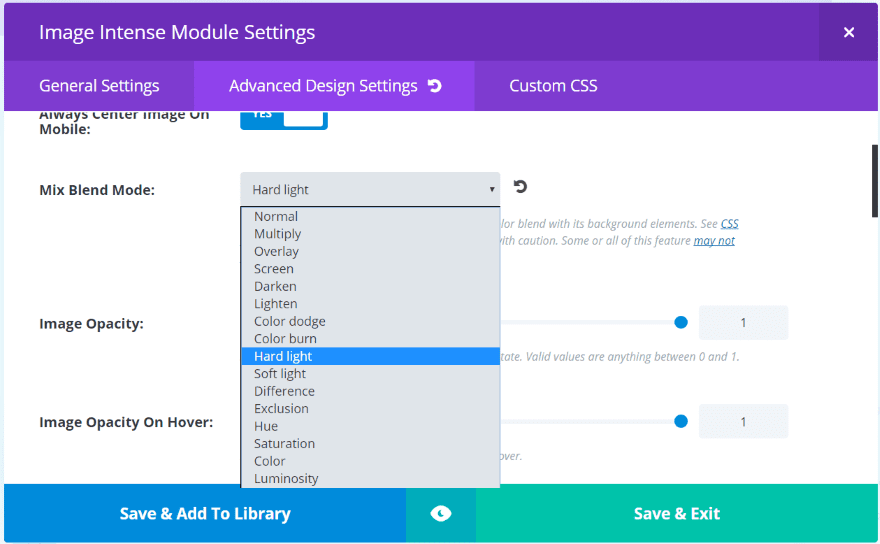Close the Image Intense Module Settings dialog

point(848,32)
